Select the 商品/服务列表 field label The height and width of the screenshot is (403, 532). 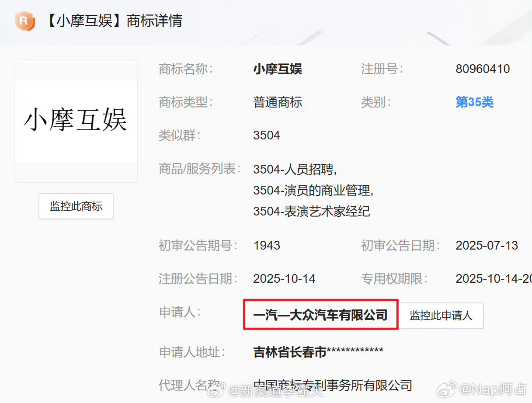(x=199, y=168)
